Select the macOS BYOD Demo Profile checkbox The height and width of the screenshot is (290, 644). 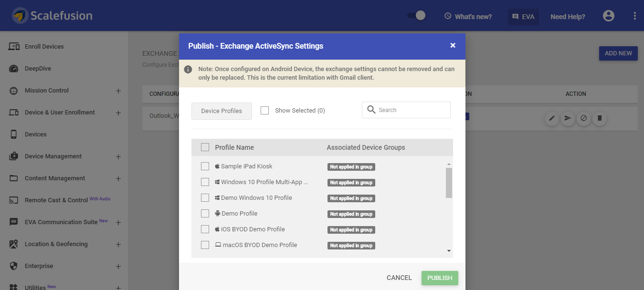pos(205,245)
